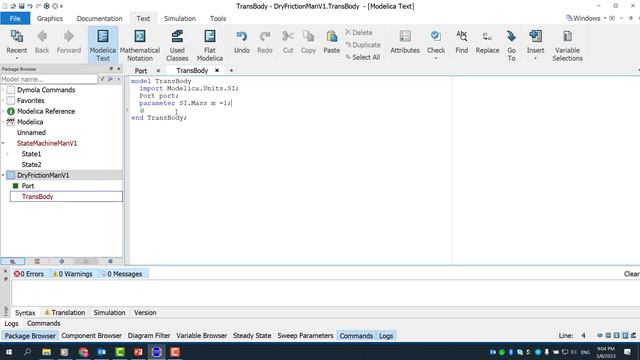Viewport: 640px width, 360px height.
Task: Open the Syntax log tab
Action: pyautogui.click(x=25, y=313)
